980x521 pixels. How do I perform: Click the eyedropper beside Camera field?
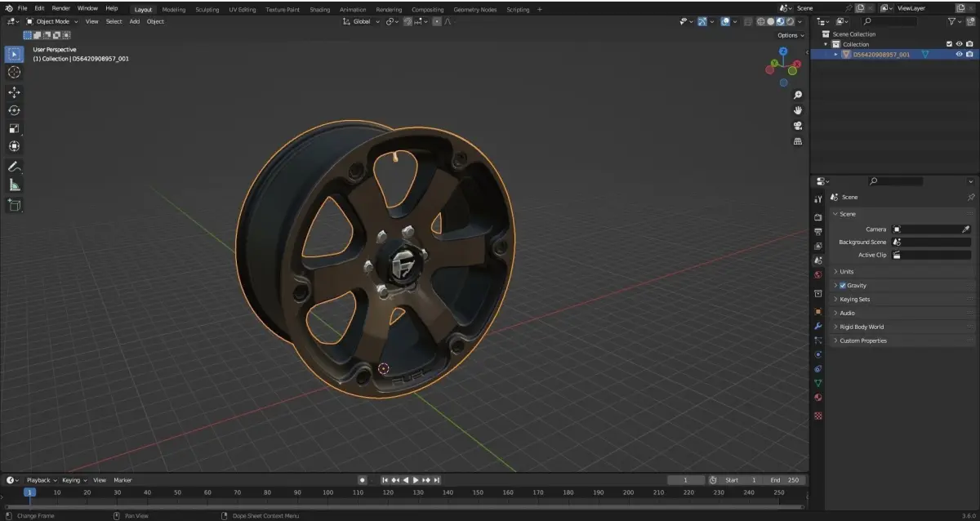coord(966,229)
